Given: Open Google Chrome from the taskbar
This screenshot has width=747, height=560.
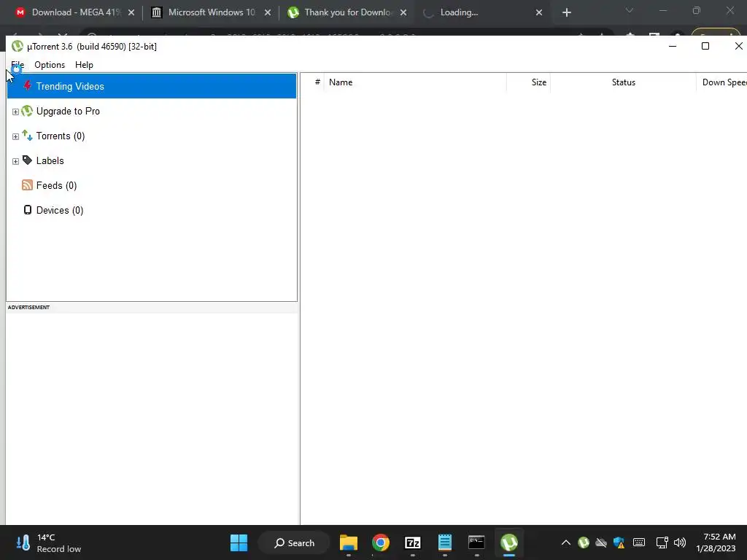Looking at the screenshot, I should [381, 542].
